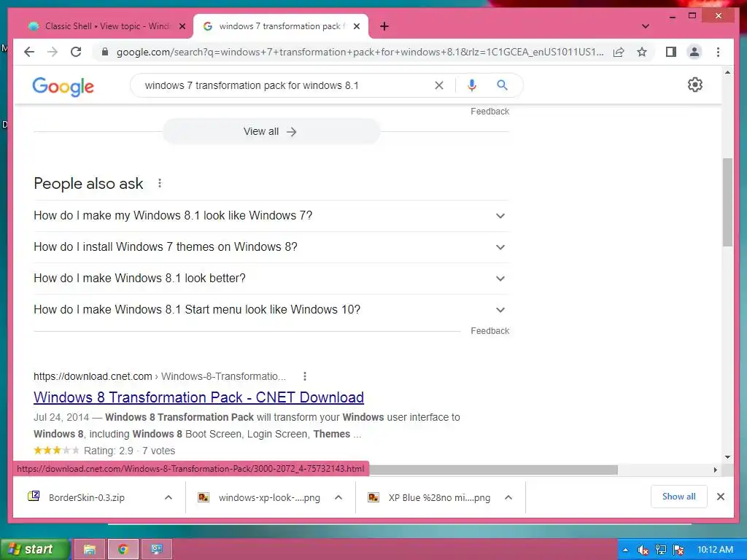This screenshot has height=560, width=747.
Task: Submit search with magnifier icon
Action: point(502,85)
